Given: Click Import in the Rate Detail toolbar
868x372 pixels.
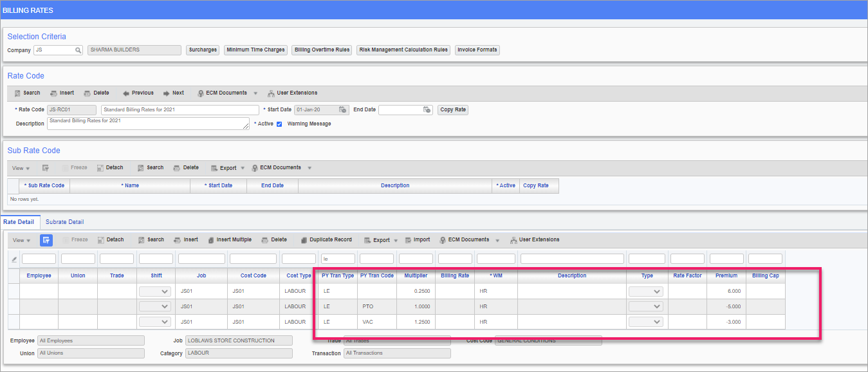Looking at the screenshot, I should [x=418, y=239].
